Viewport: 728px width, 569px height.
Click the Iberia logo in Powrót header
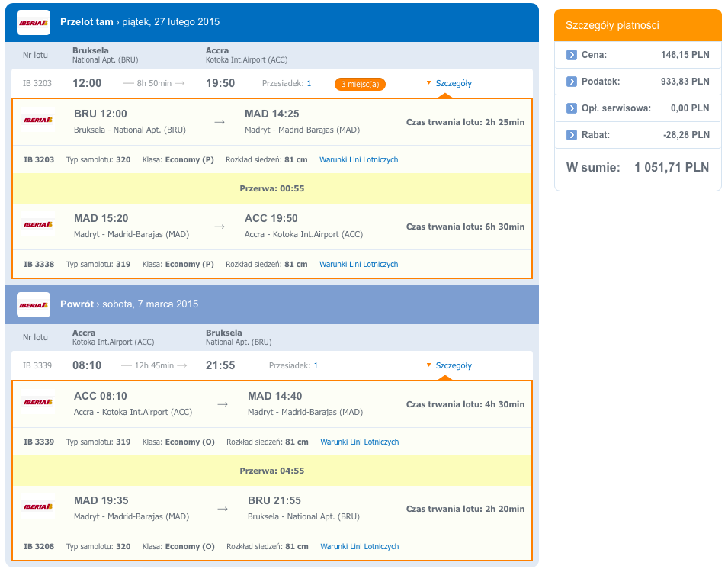point(34,304)
